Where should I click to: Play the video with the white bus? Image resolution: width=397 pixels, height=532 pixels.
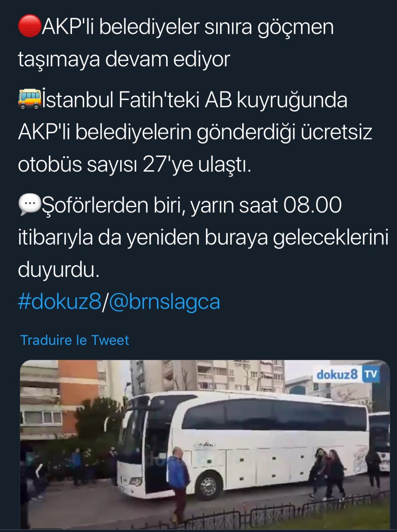(205, 444)
